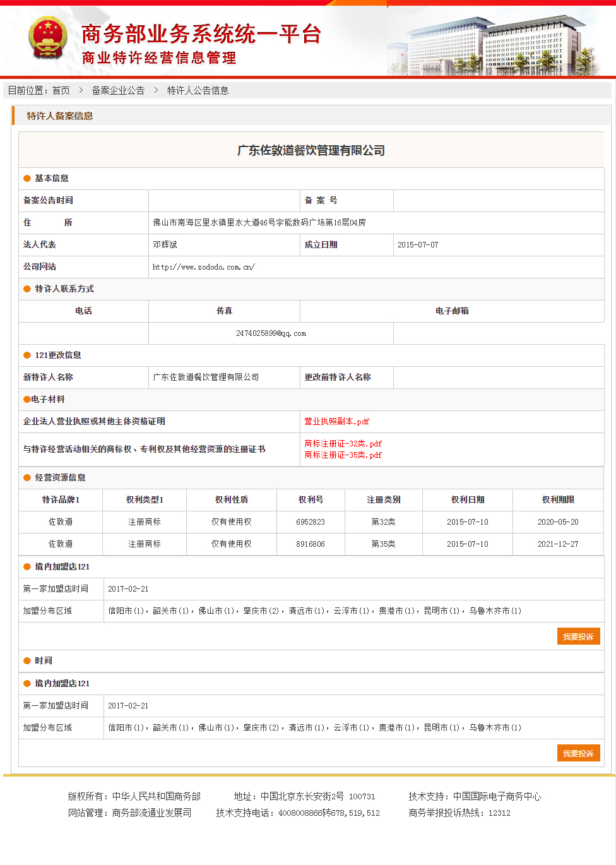Click footer hotline 商务举报投诉热线：12312

tap(459, 813)
